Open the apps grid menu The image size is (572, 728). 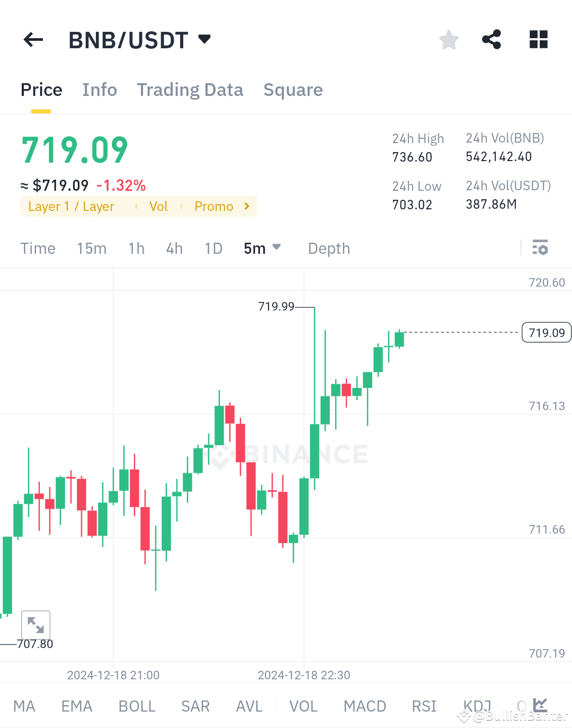[539, 39]
